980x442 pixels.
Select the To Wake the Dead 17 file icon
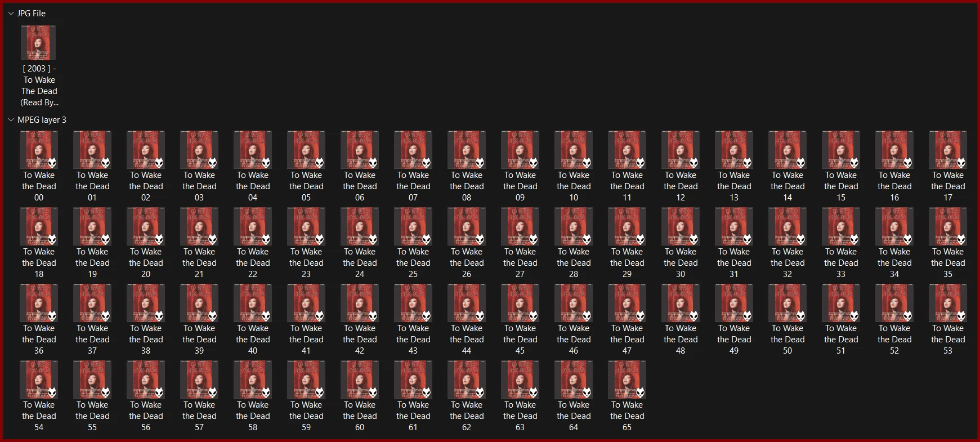pos(948,150)
